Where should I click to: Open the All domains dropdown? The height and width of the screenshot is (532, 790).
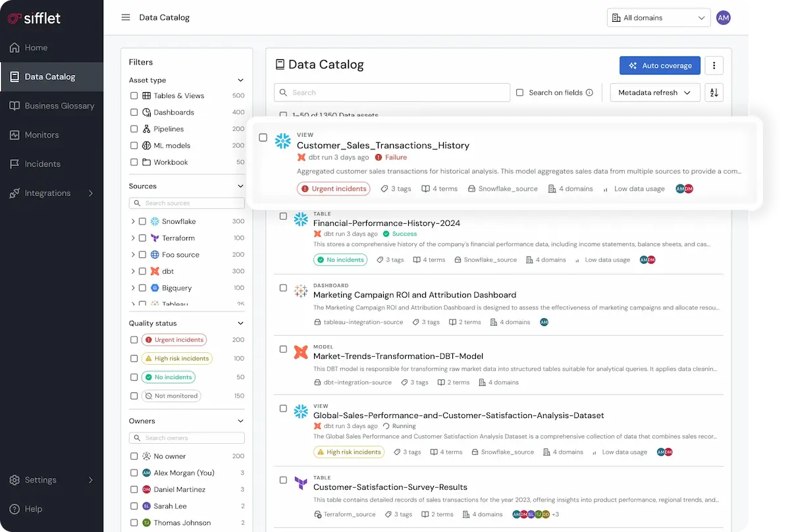pyautogui.click(x=658, y=18)
